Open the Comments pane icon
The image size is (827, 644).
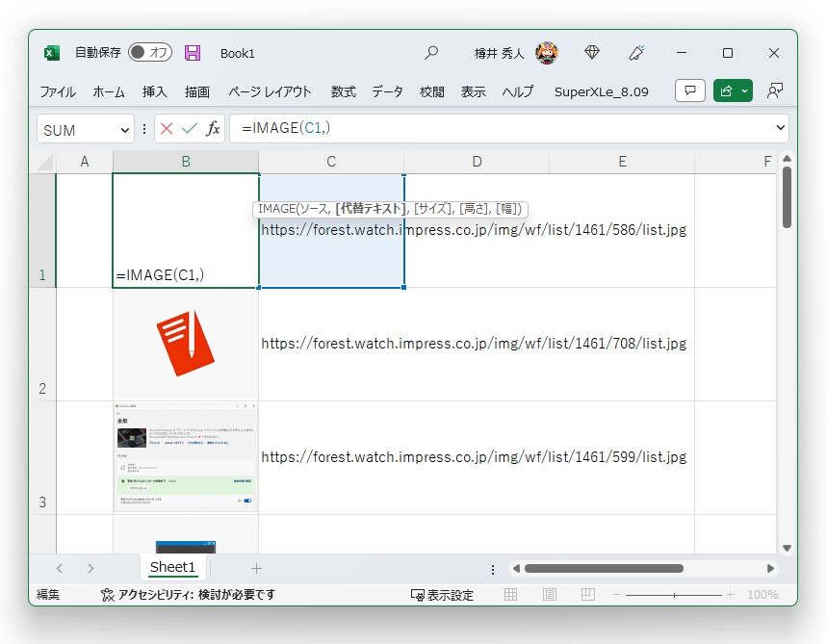click(x=689, y=90)
